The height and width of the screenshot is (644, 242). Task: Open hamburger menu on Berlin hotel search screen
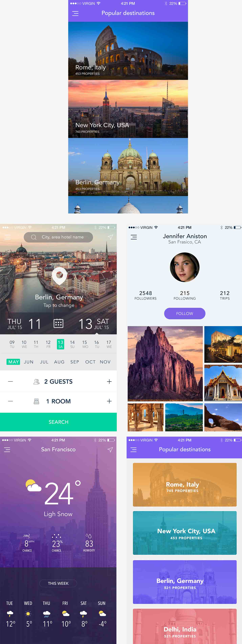pyautogui.click(x=7, y=237)
